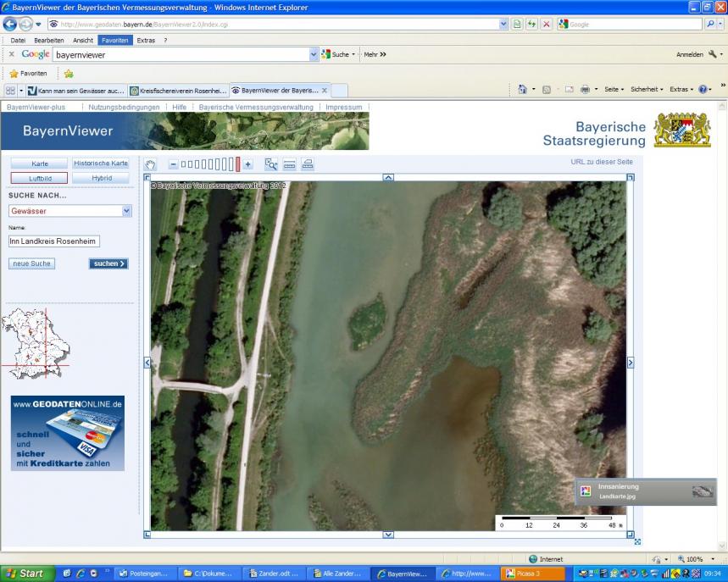The width and height of the screenshot is (728, 582).
Task: Click the print icon in command bar
Action: click(x=585, y=89)
